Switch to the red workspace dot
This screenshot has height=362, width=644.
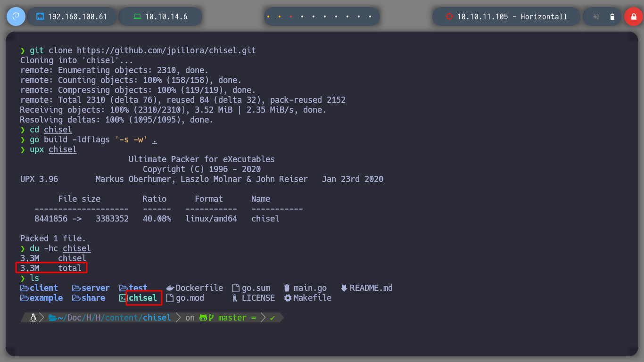pyautogui.click(x=291, y=16)
